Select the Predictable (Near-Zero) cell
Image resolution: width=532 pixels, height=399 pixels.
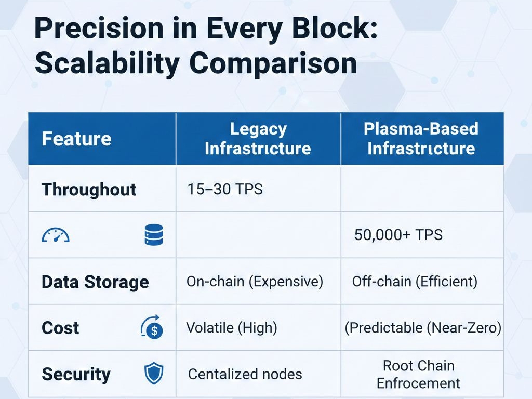423,328
